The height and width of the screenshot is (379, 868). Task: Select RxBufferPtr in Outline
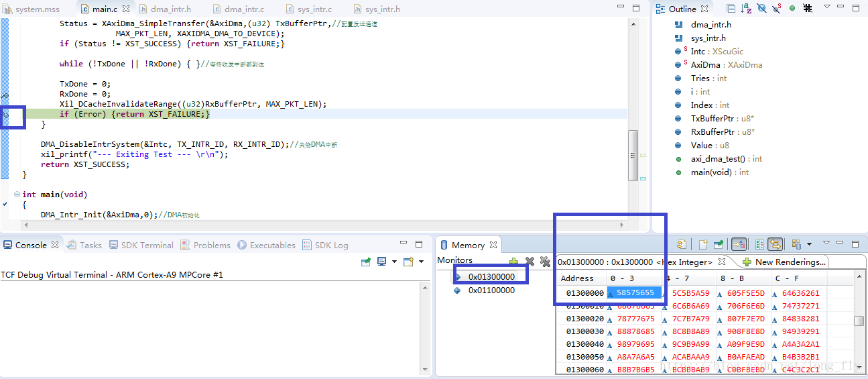point(723,132)
